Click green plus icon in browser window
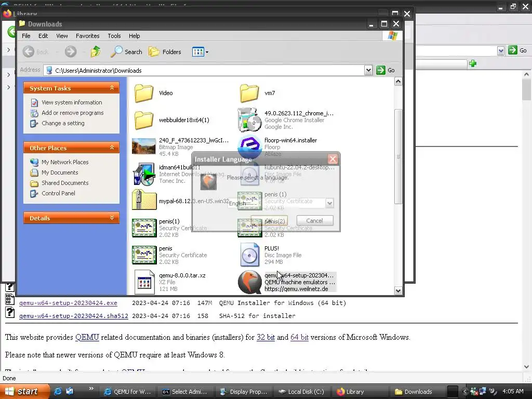532x399 pixels. [x=473, y=63]
